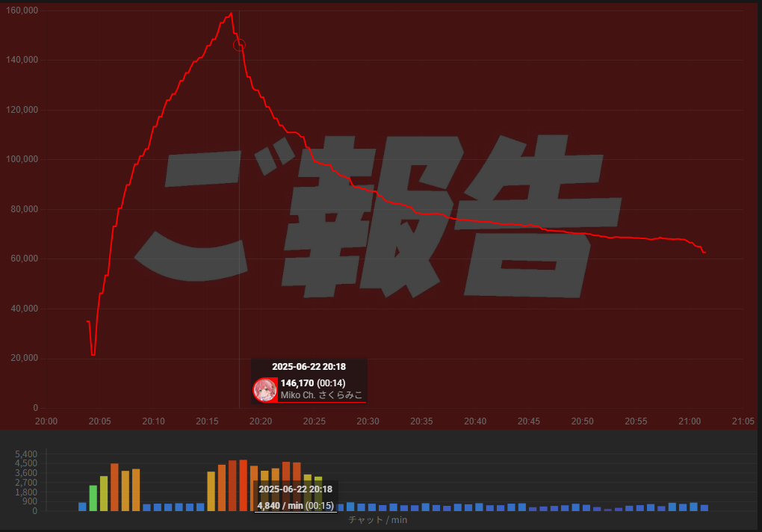Click the 'チャット / min' chart label
The width and height of the screenshot is (762, 532).
click(378, 520)
